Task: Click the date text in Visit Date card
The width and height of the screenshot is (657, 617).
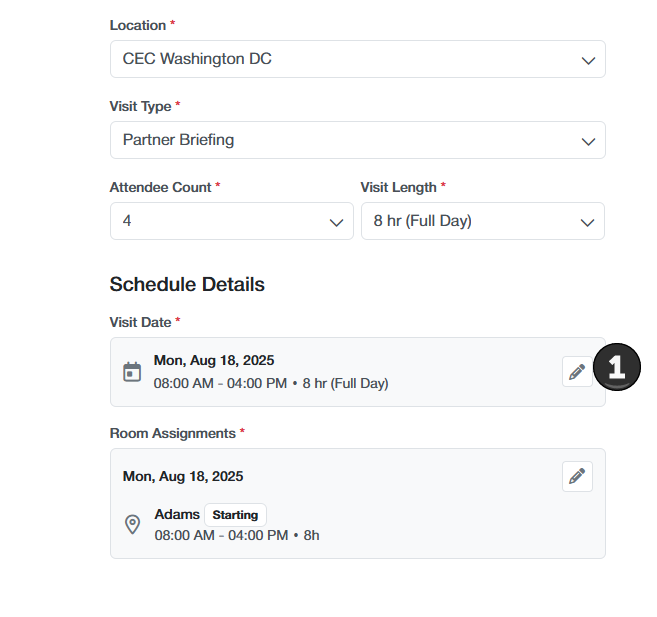Action: tap(214, 361)
